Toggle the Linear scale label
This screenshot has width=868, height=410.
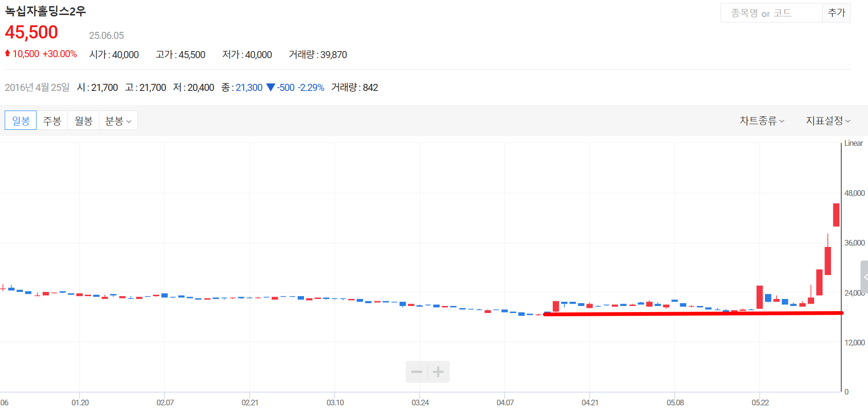853,143
